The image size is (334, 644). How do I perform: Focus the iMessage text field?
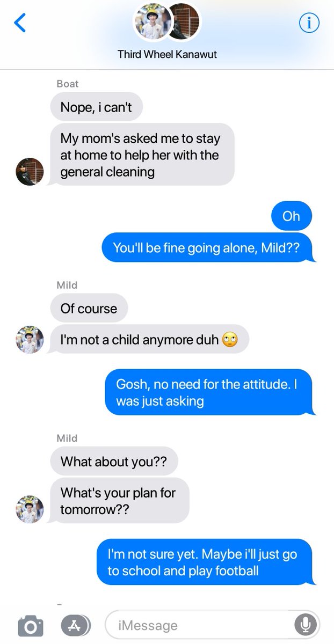[212, 625]
